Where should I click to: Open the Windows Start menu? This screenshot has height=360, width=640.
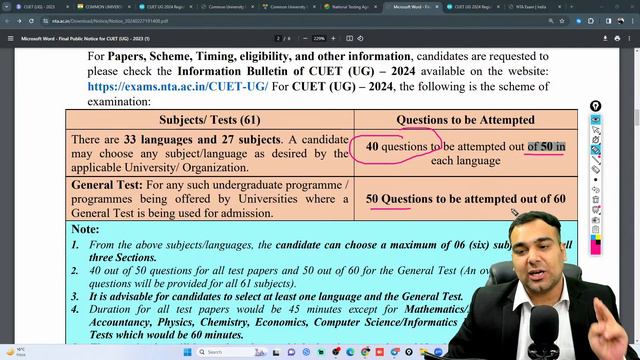187,352
